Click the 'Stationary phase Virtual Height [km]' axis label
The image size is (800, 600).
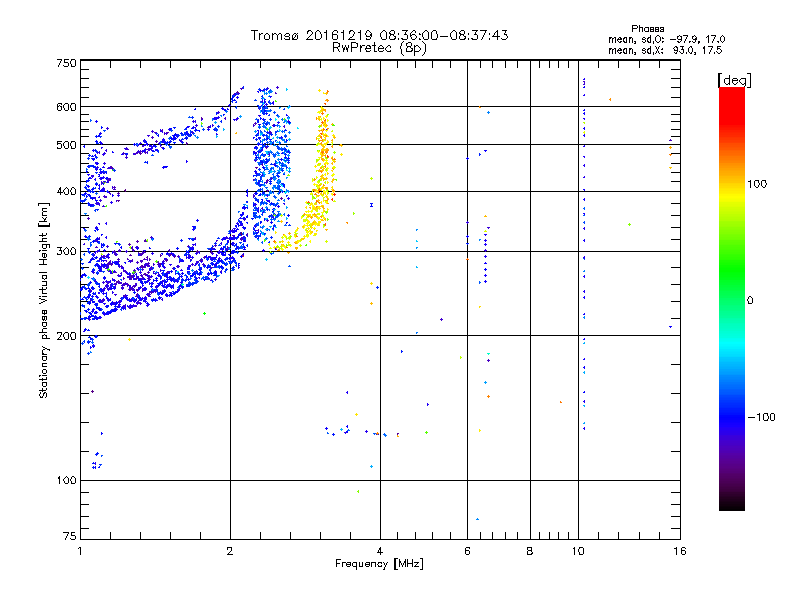pyautogui.click(x=44, y=300)
